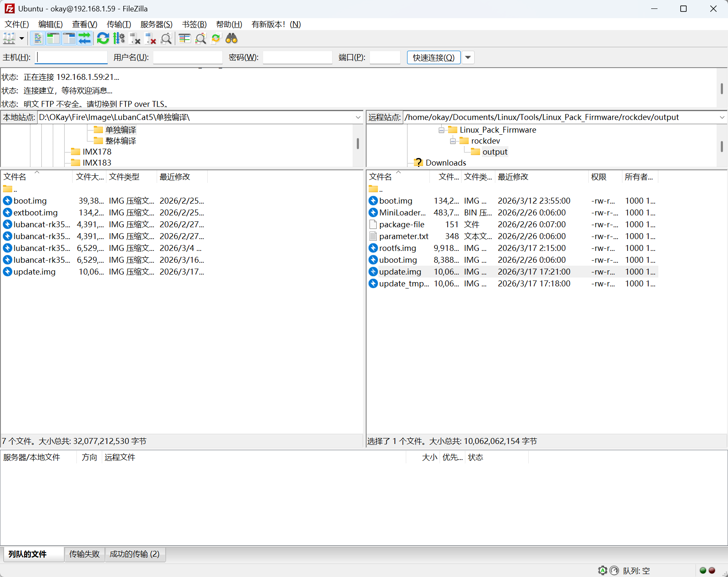Search files with the binoculars icon
The height and width of the screenshot is (577, 728).
click(x=232, y=39)
